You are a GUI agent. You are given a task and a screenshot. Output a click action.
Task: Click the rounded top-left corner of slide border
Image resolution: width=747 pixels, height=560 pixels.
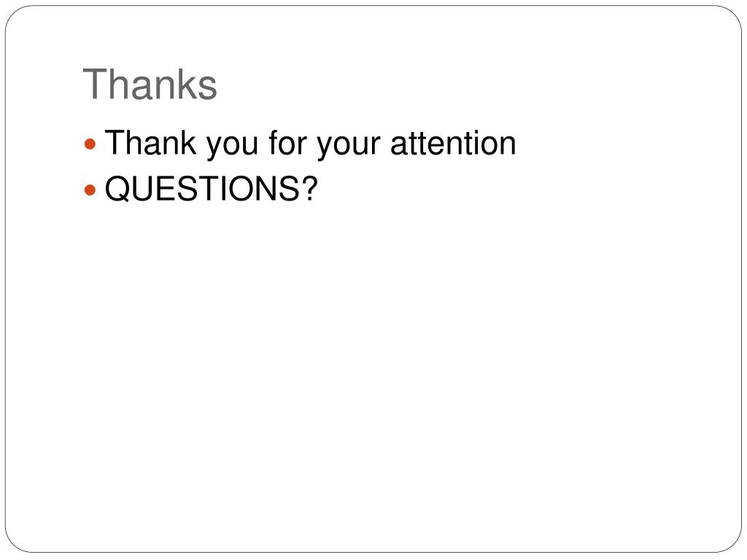[15, 15]
